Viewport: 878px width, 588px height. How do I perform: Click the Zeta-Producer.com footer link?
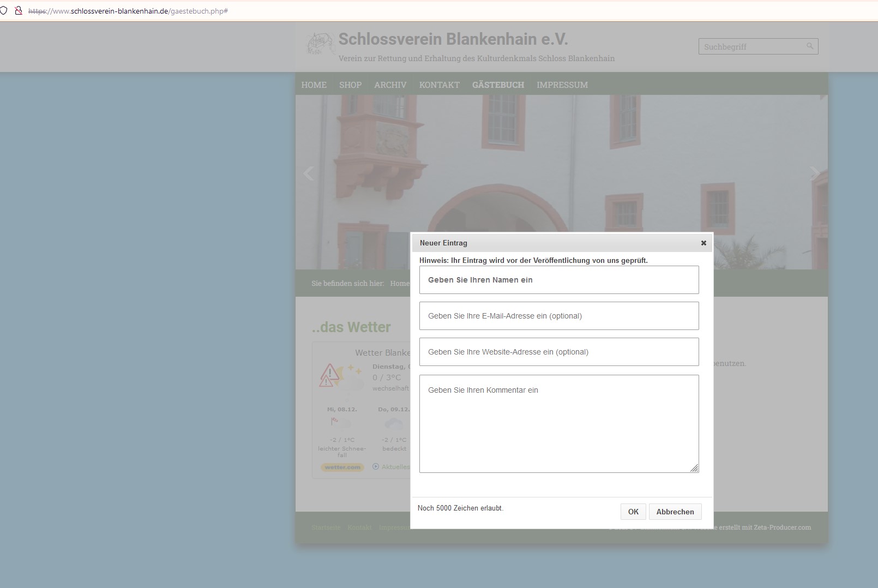(782, 527)
